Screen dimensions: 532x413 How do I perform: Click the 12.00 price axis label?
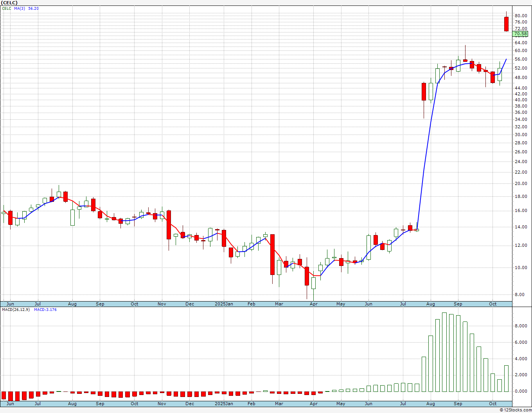point(521,245)
